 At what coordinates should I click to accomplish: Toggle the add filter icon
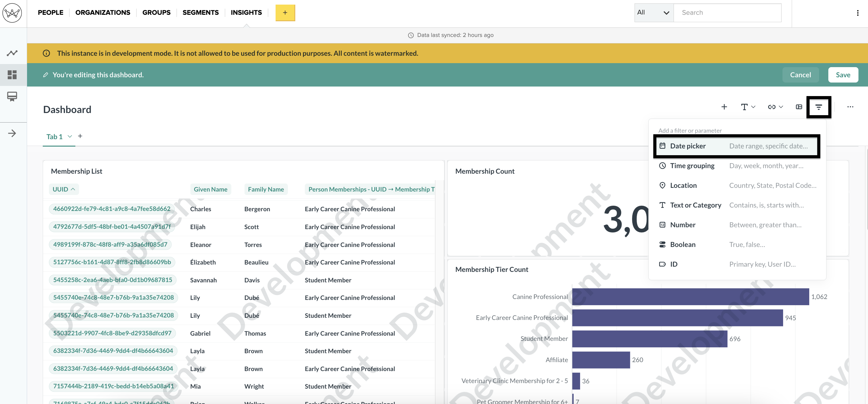click(x=818, y=107)
